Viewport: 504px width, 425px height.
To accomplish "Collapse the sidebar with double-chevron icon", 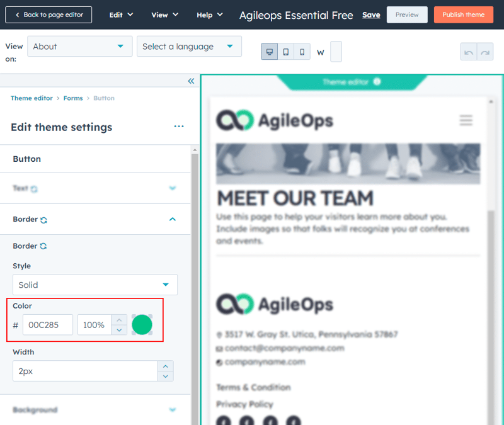I will pos(191,81).
